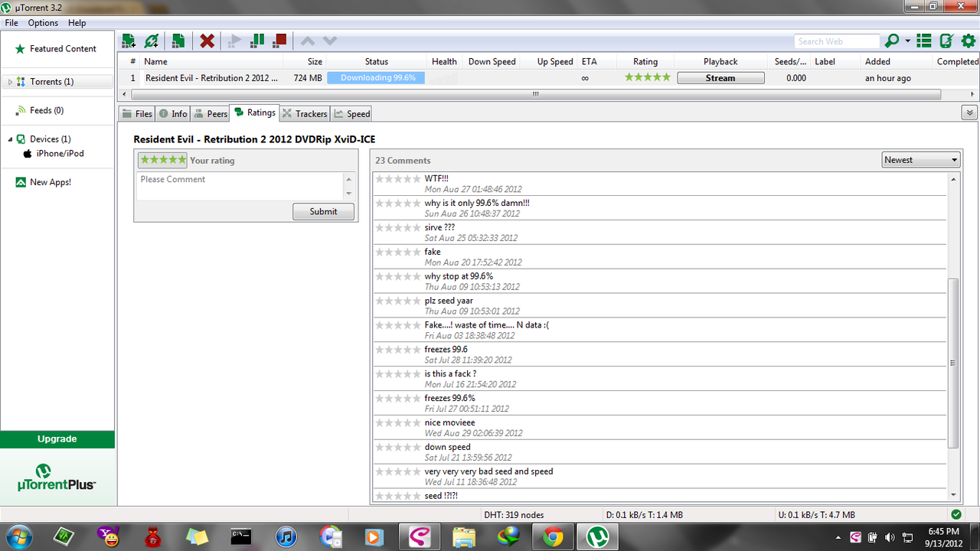980x551 pixels.
Task: Switch to the Info tab
Action: (x=172, y=113)
